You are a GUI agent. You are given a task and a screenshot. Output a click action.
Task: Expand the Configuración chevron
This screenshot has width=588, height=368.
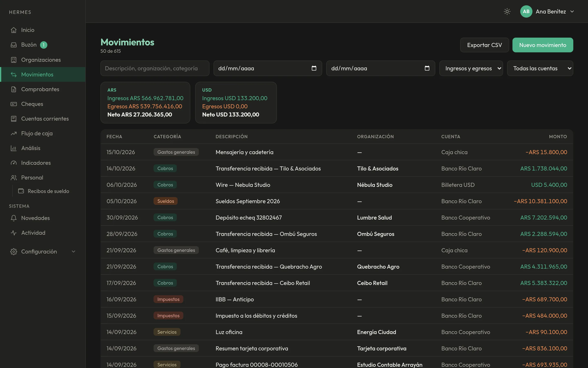[x=73, y=252]
